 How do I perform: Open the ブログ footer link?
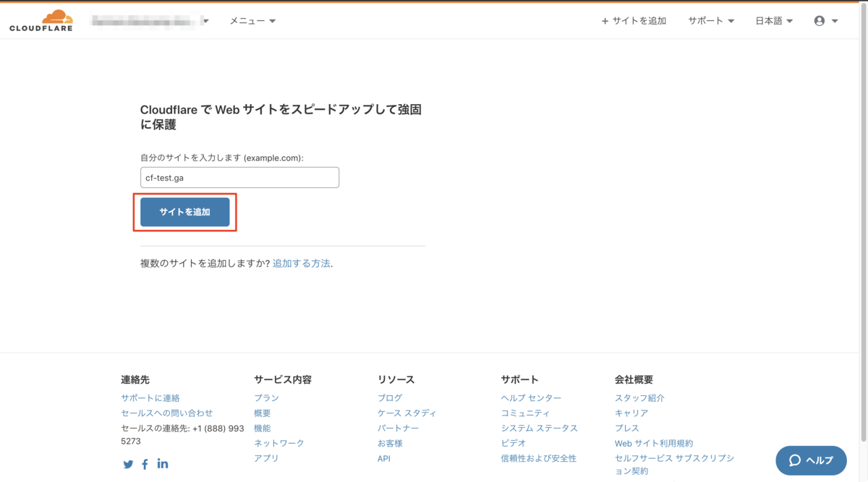(x=390, y=398)
